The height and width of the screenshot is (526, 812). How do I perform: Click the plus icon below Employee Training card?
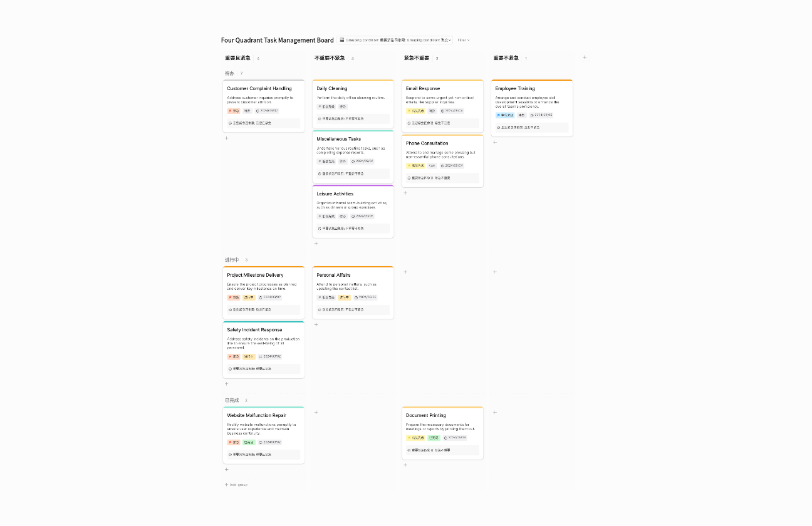pyautogui.click(x=495, y=142)
